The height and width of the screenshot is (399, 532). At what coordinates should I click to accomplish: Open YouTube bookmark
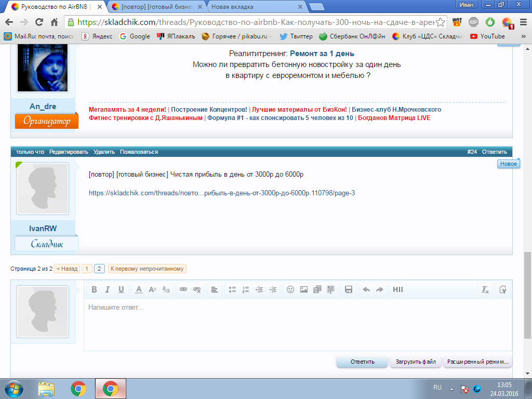coord(487,36)
